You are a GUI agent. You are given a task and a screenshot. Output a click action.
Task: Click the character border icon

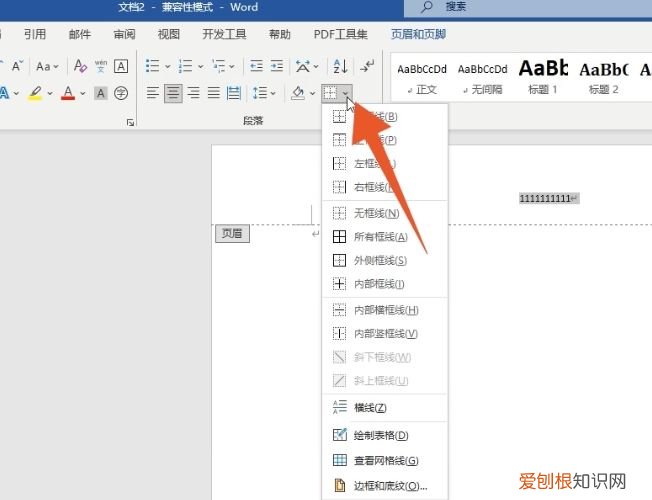[121, 66]
